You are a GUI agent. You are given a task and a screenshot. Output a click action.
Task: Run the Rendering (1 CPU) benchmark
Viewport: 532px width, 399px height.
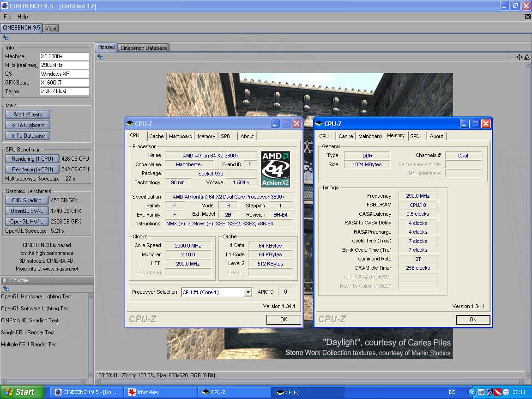(x=32, y=158)
